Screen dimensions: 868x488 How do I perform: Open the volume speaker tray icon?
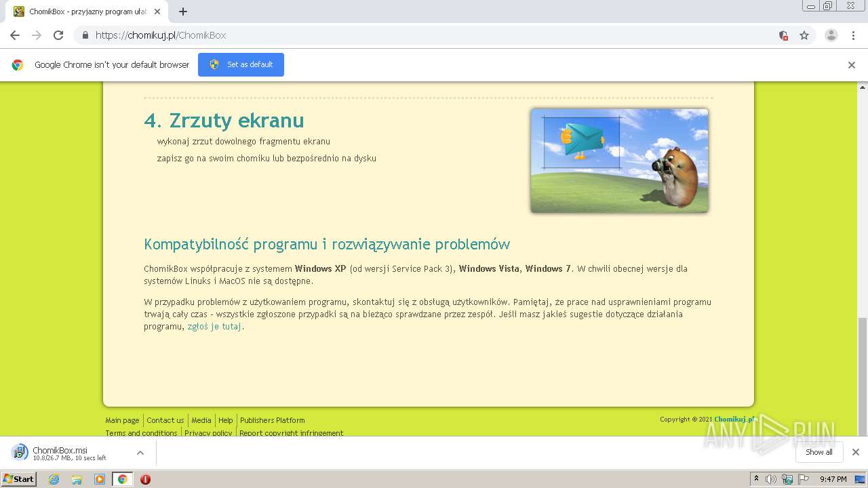click(x=771, y=479)
